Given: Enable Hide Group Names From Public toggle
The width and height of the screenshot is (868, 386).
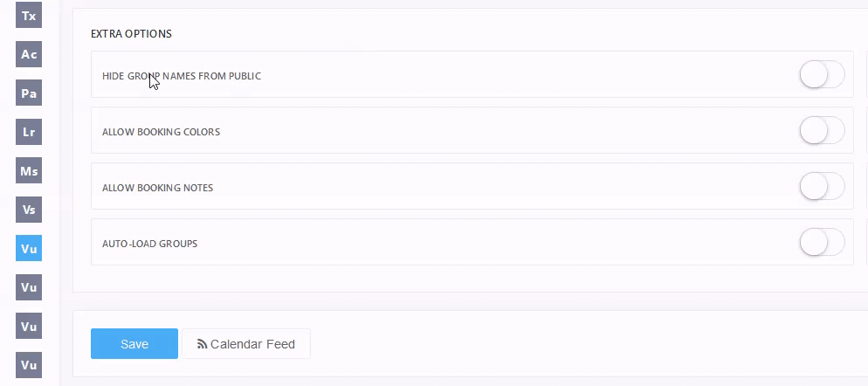Looking at the screenshot, I should click(821, 75).
